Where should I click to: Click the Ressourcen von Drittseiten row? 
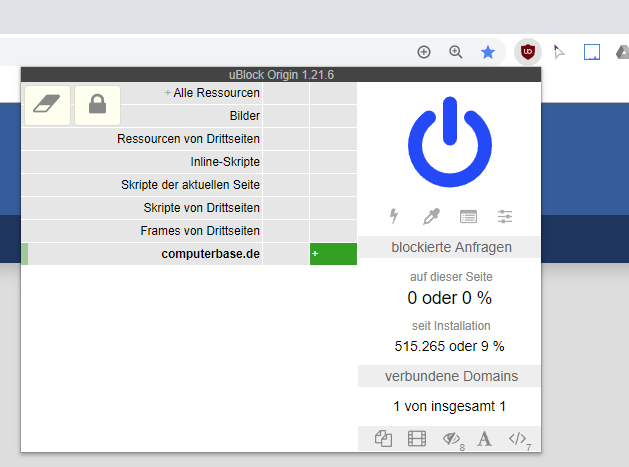coord(142,139)
